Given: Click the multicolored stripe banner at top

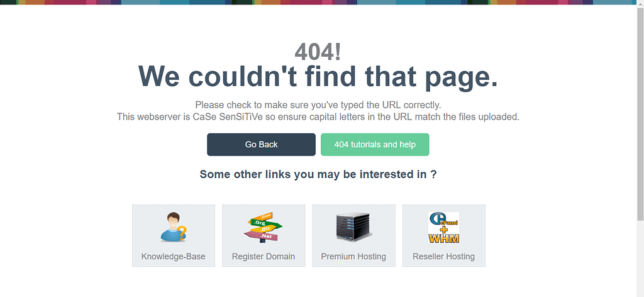Looking at the screenshot, I should 318,2.
